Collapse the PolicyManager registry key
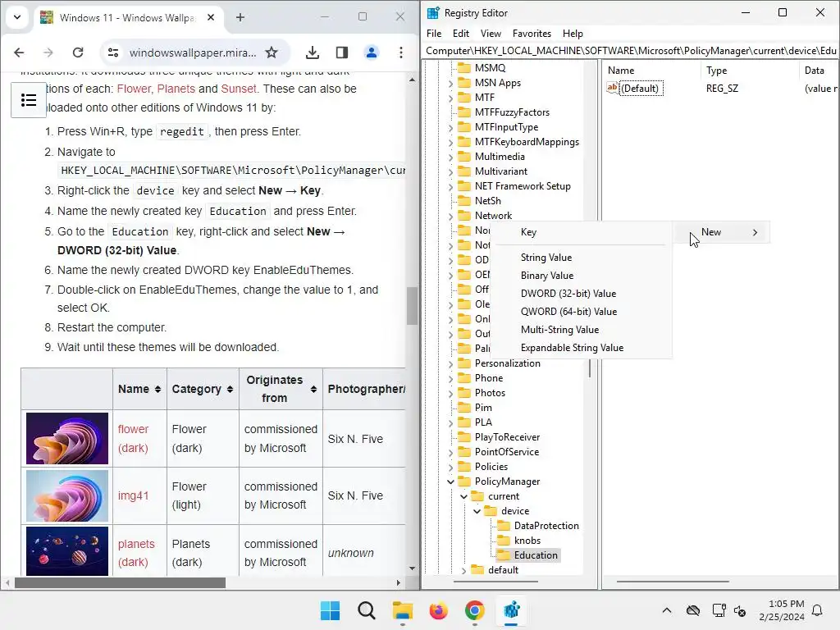The width and height of the screenshot is (840, 630). click(x=450, y=482)
